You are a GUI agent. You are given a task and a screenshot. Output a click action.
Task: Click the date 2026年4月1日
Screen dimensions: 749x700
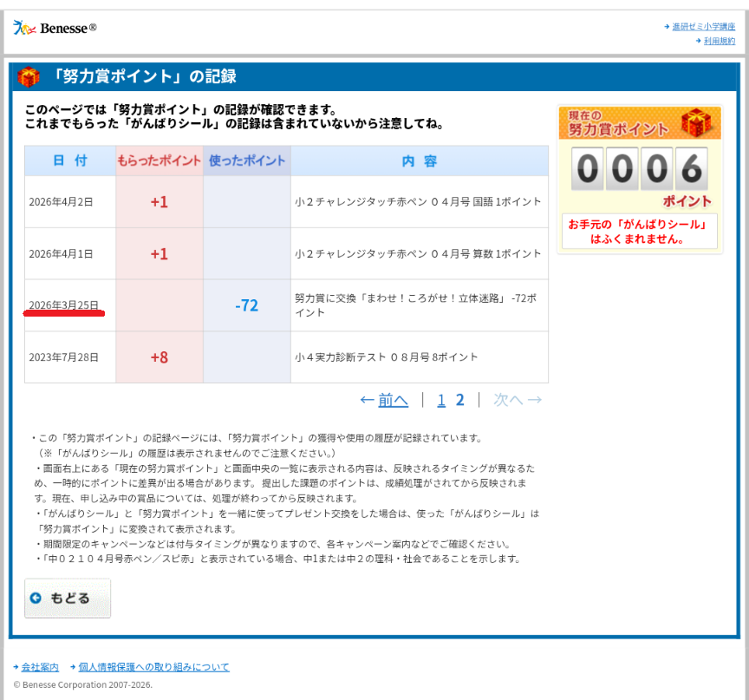61,254
